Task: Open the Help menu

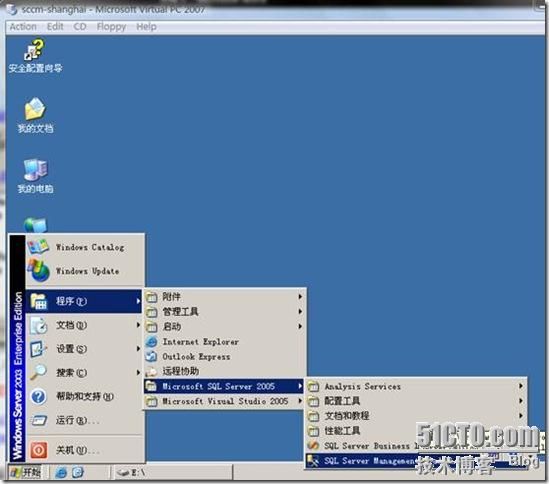Action: 146,27
